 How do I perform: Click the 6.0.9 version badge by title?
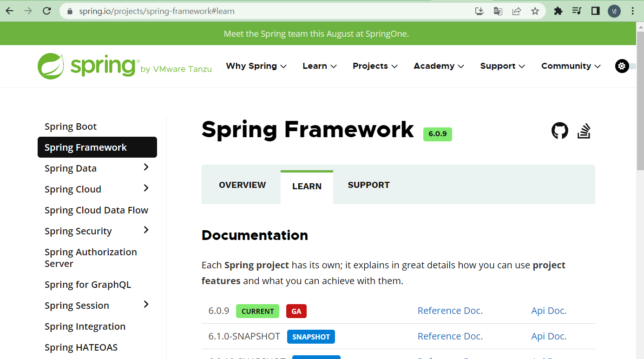pos(437,134)
